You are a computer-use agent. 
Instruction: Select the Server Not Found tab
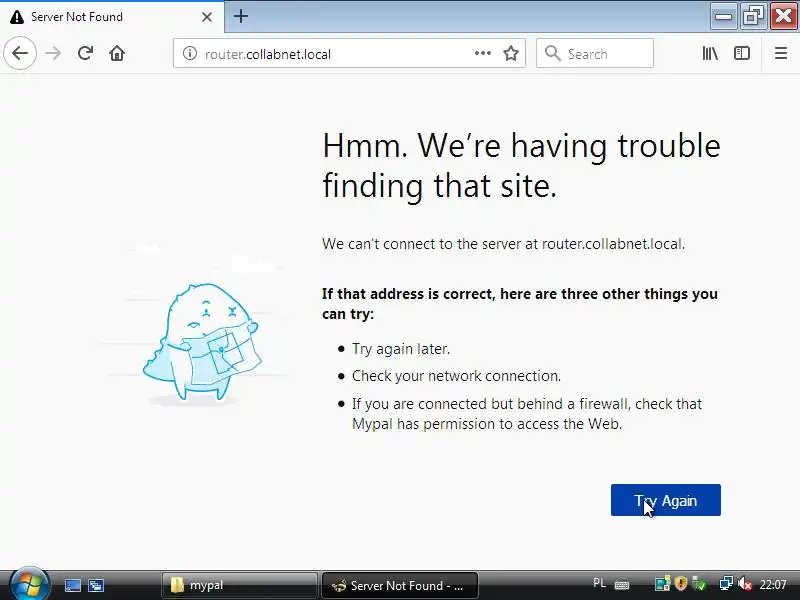click(x=112, y=17)
